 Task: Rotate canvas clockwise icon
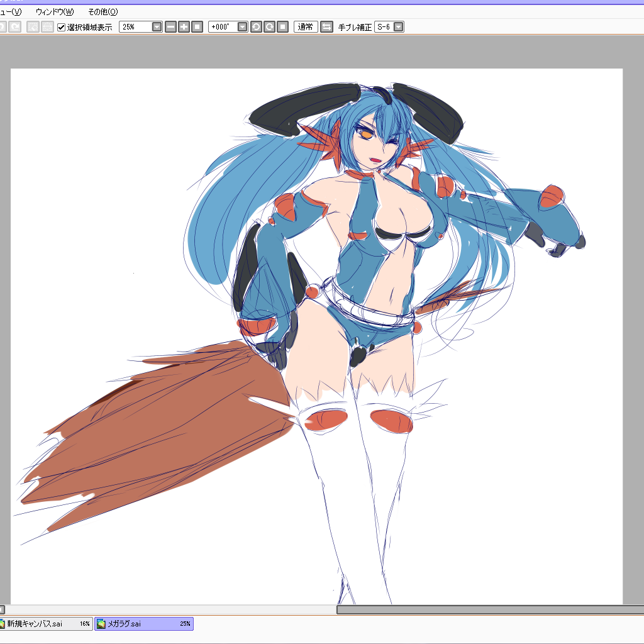coord(269,27)
